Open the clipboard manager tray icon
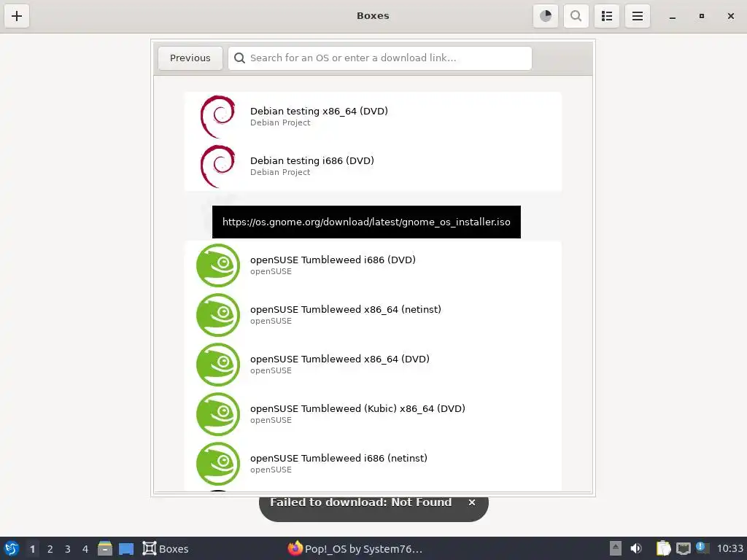 (663, 548)
